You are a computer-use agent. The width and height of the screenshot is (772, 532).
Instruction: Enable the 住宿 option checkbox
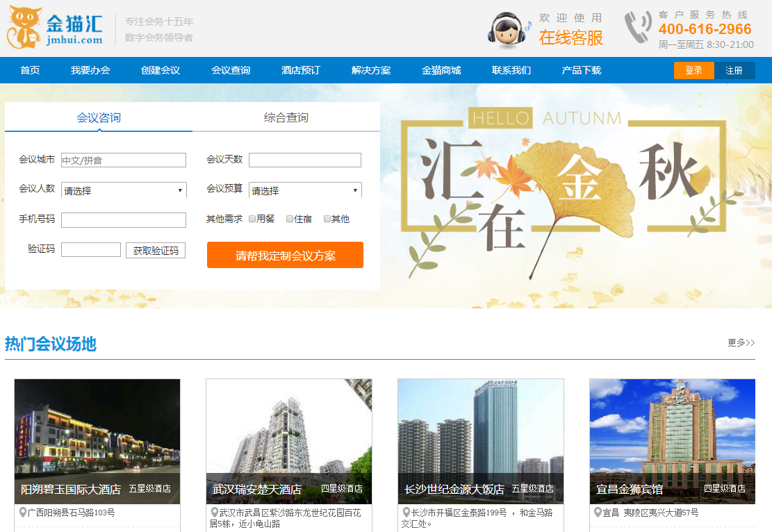click(x=290, y=219)
